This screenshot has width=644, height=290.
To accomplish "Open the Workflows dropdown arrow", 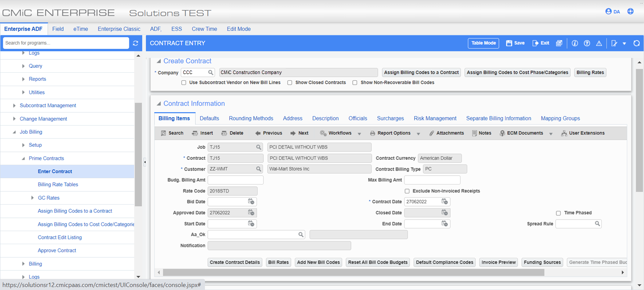I will (x=360, y=134).
